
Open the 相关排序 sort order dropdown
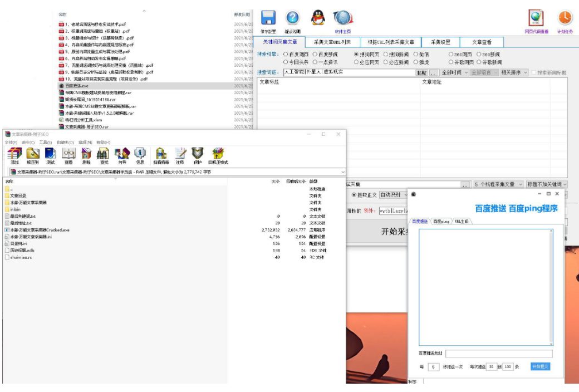pos(513,73)
